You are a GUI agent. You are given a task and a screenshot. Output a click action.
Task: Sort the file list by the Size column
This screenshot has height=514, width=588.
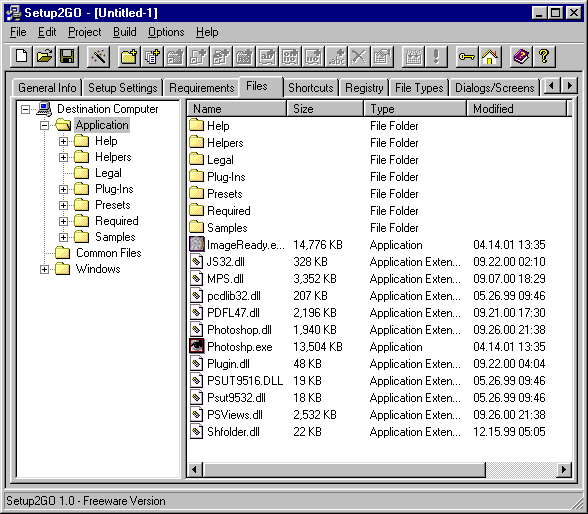325,109
